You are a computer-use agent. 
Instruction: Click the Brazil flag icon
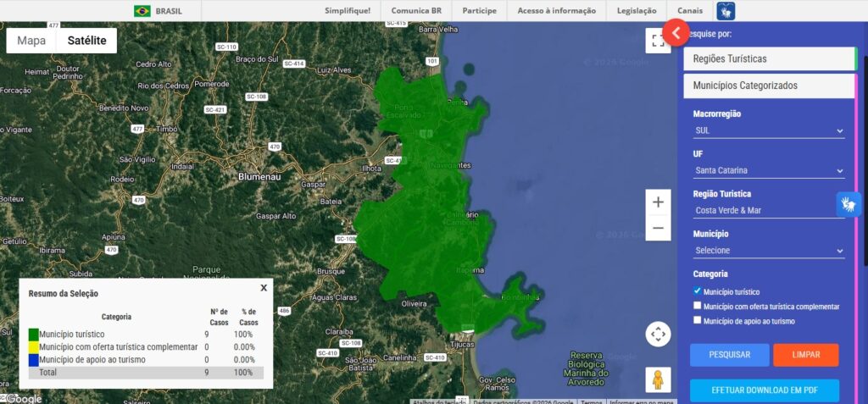(x=142, y=10)
